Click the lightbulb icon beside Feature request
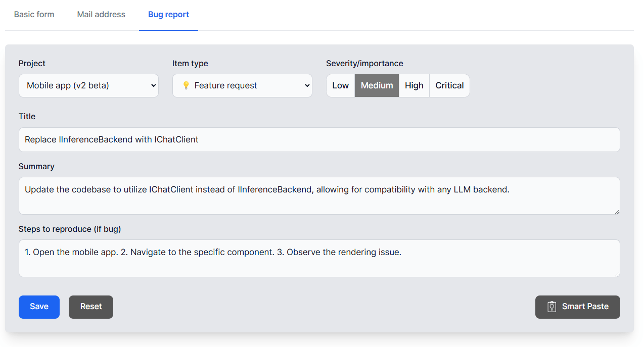Image resolution: width=644 pixels, height=347 pixels. (x=186, y=85)
